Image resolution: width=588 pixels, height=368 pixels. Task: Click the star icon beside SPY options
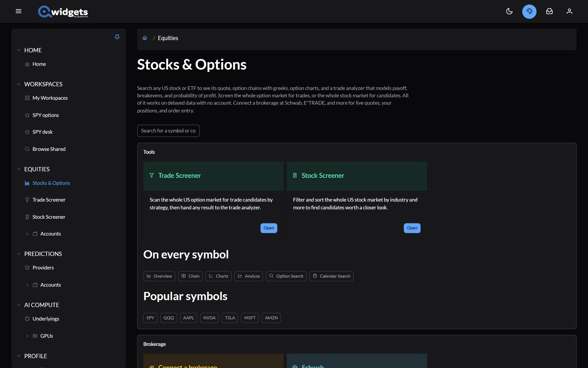[x=27, y=115]
